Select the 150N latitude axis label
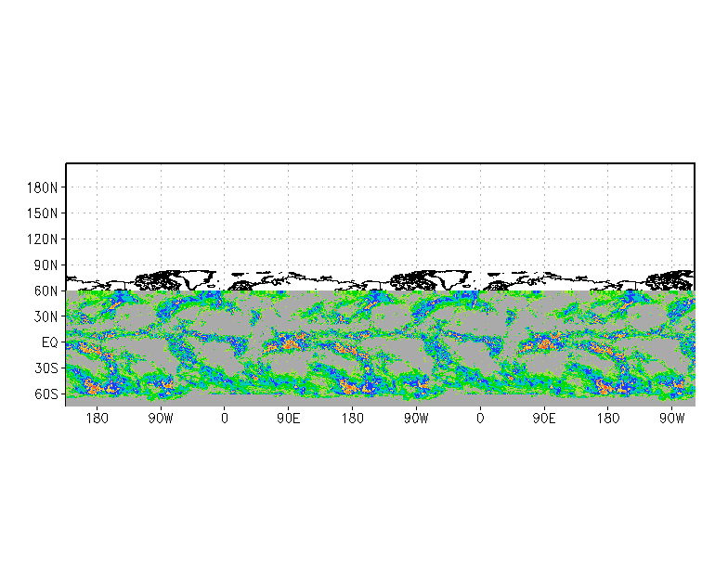This screenshot has width=728, height=568. click(x=43, y=213)
